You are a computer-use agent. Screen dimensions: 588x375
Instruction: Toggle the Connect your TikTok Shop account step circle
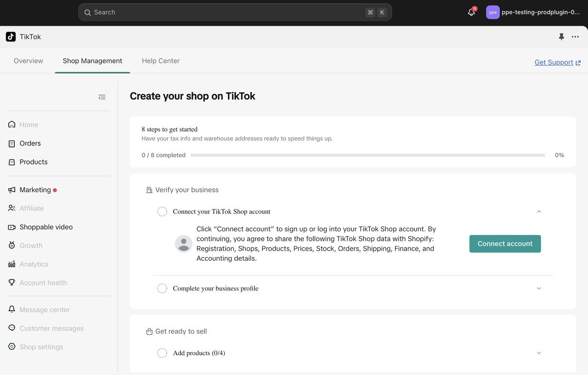click(162, 212)
